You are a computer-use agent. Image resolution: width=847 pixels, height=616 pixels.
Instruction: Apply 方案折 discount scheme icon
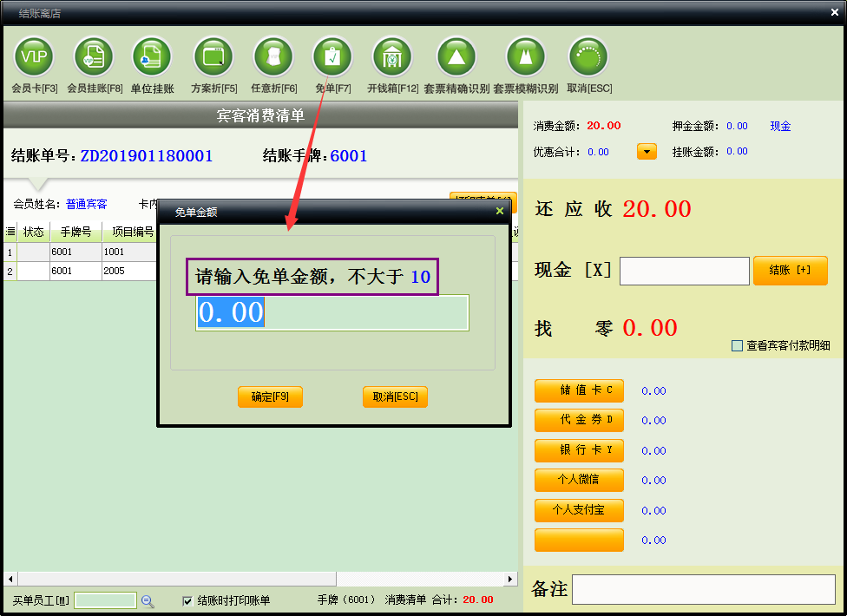click(213, 57)
